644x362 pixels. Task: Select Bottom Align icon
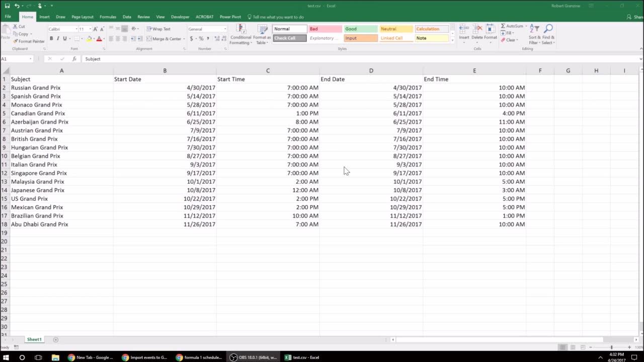124,29
